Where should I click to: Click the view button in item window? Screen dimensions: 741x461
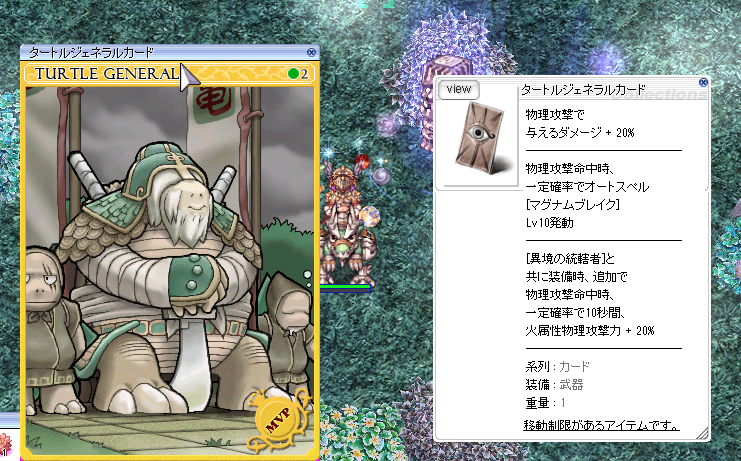pos(458,89)
